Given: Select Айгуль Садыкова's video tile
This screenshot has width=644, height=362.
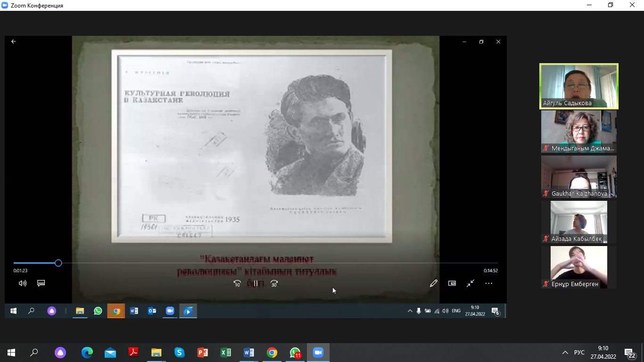Looking at the screenshot, I should [579, 86].
